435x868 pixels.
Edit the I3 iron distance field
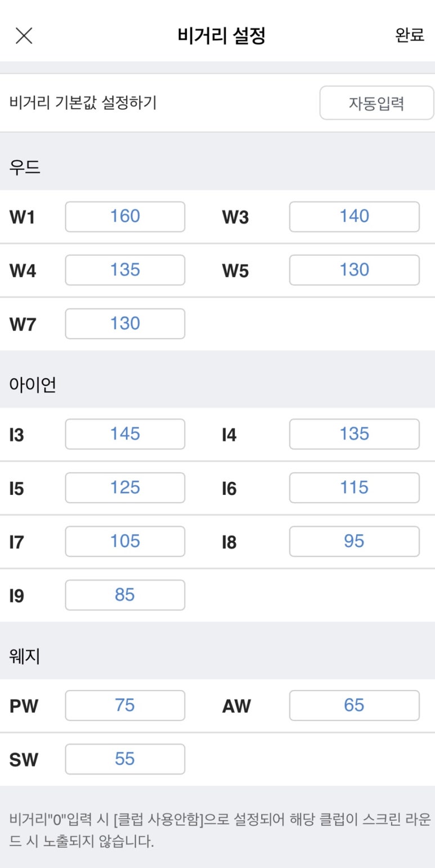click(125, 434)
